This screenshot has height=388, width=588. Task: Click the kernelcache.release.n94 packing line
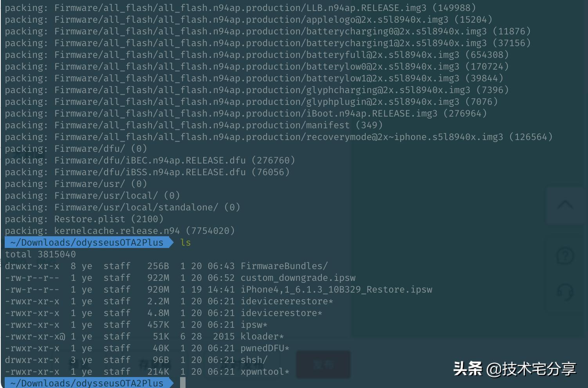coord(119,231)
